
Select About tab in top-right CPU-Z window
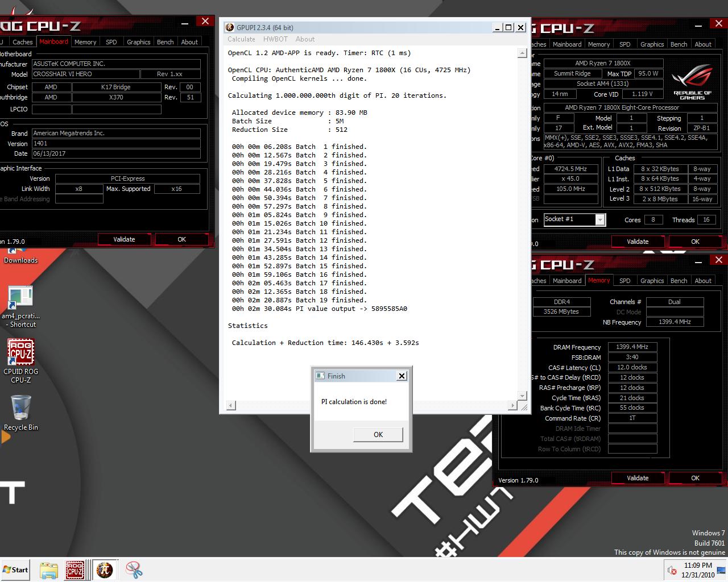pos(703,44)
